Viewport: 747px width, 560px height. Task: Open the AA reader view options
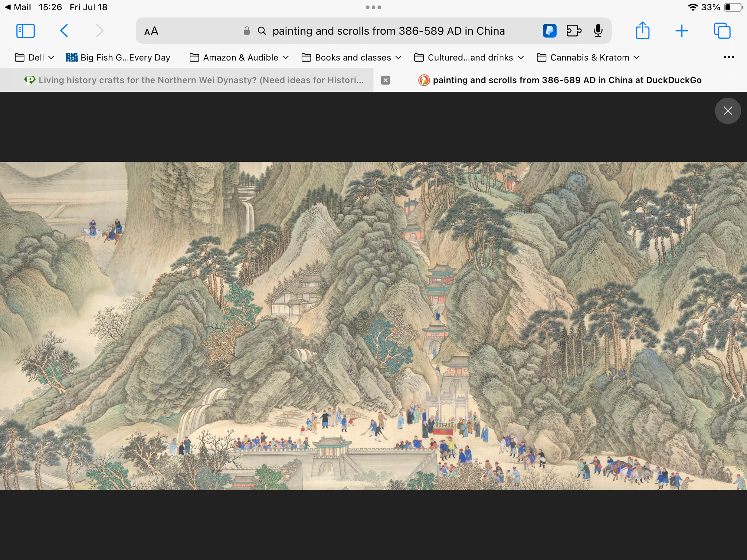pyautogui.click(x=151, y=31)
